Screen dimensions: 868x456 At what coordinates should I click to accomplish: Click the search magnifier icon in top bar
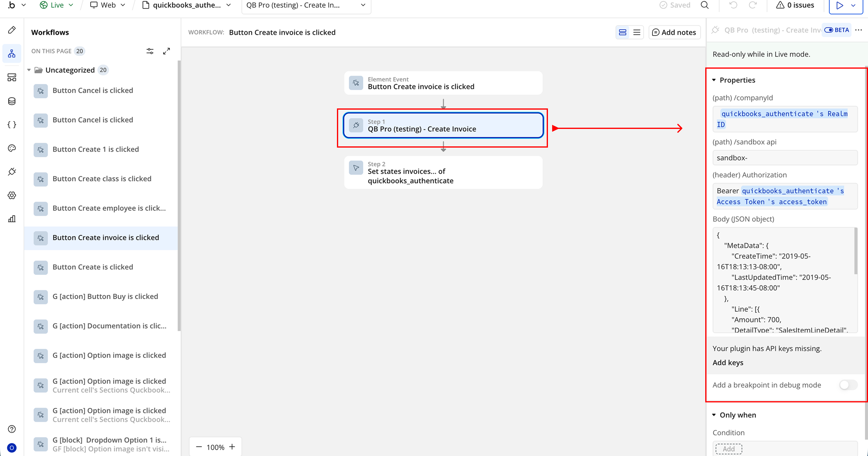coord(705,5)
